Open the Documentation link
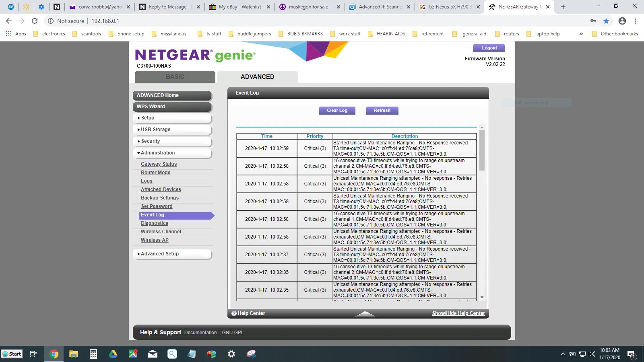 click(200, 333)
